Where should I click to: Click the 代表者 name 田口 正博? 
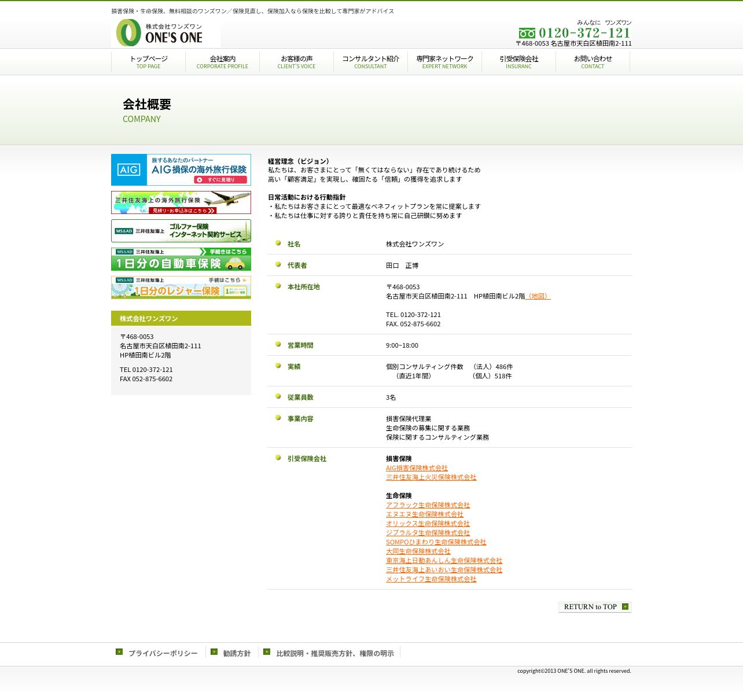[x=402, y=266]
